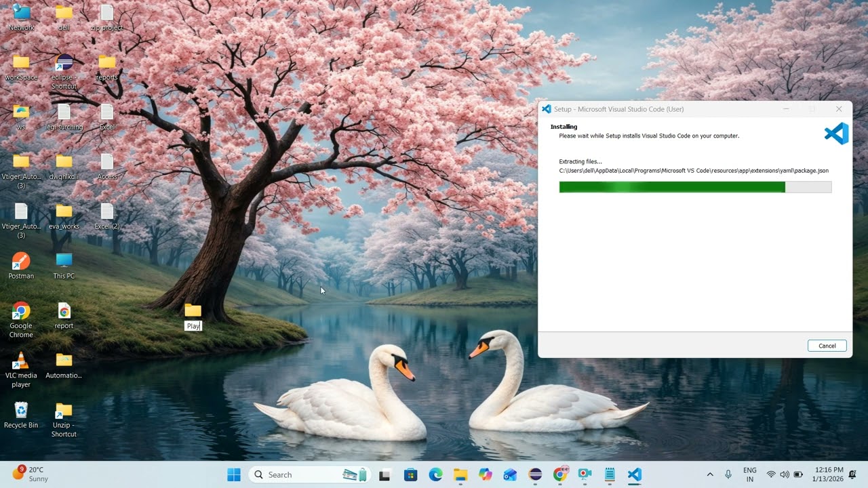Viewport: 868px width, 488px height.
Task: Select the Postman desktop icon
Action: pyautogui.click(x=21, y=266)
